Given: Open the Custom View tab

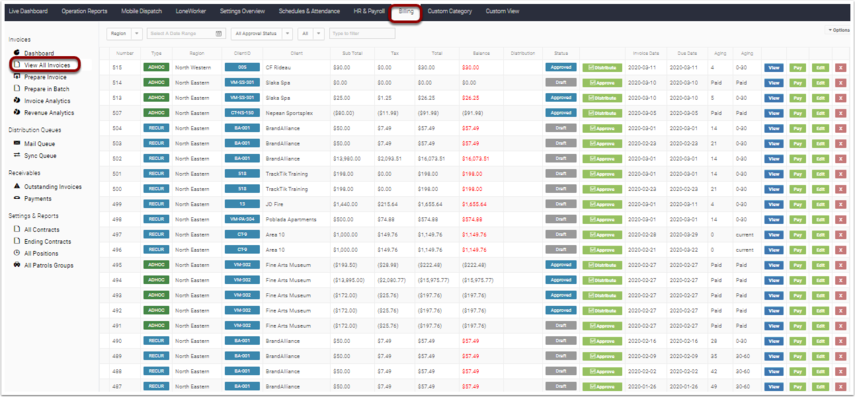Looking at the screenshot, I should point(502,11).
